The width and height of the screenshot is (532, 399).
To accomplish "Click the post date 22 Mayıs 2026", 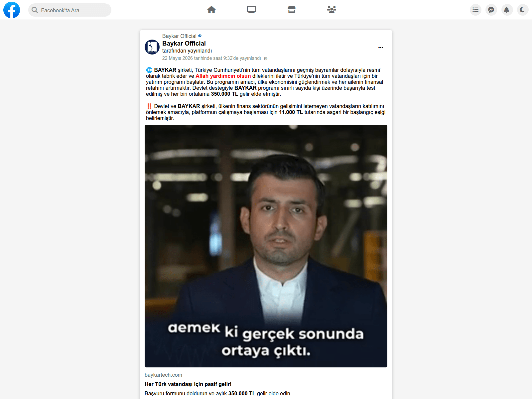I will [211, 58].
